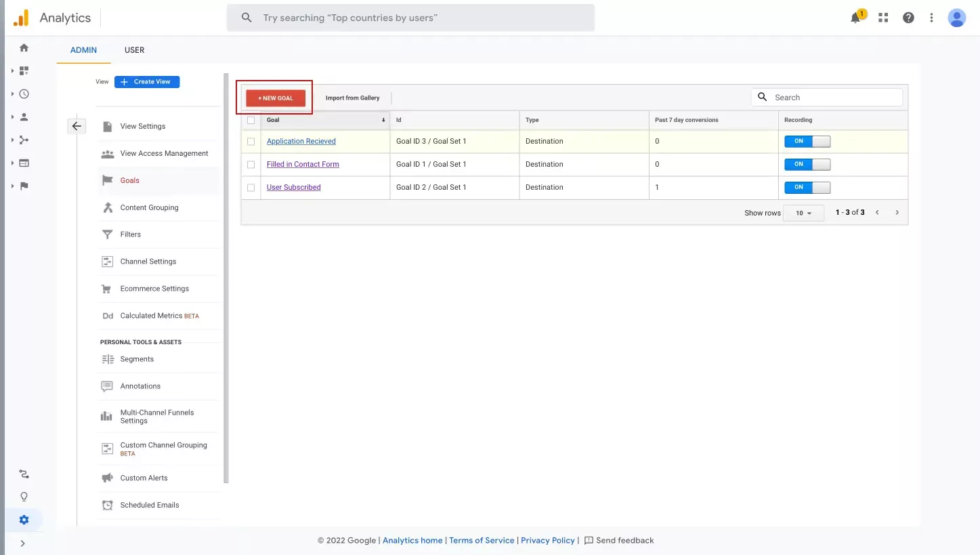Open the user account avatar
This screenshot has width=980, height=555.
coord(956,18)
